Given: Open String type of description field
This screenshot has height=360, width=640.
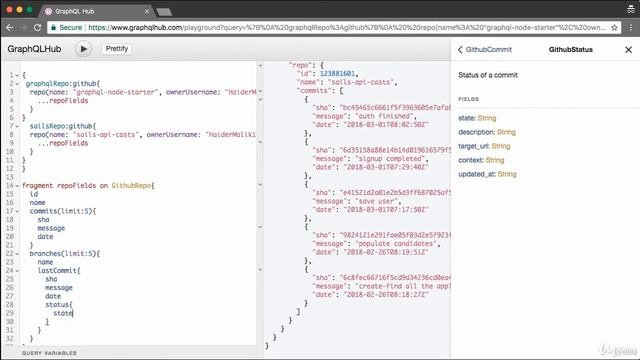Looking at the screenshot, I should pos(506,132).
